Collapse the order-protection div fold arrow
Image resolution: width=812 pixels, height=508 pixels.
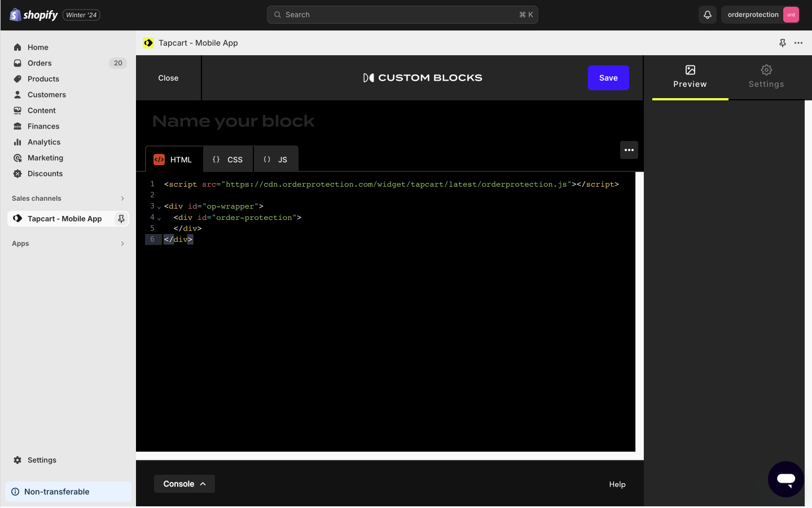159,218
